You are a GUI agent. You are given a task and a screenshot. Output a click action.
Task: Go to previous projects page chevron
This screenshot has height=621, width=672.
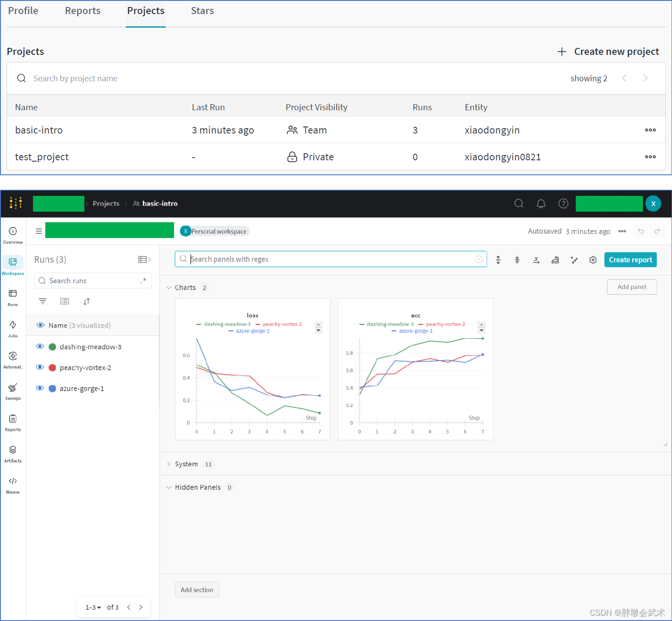pyautogui.click(x=624, y=78)
